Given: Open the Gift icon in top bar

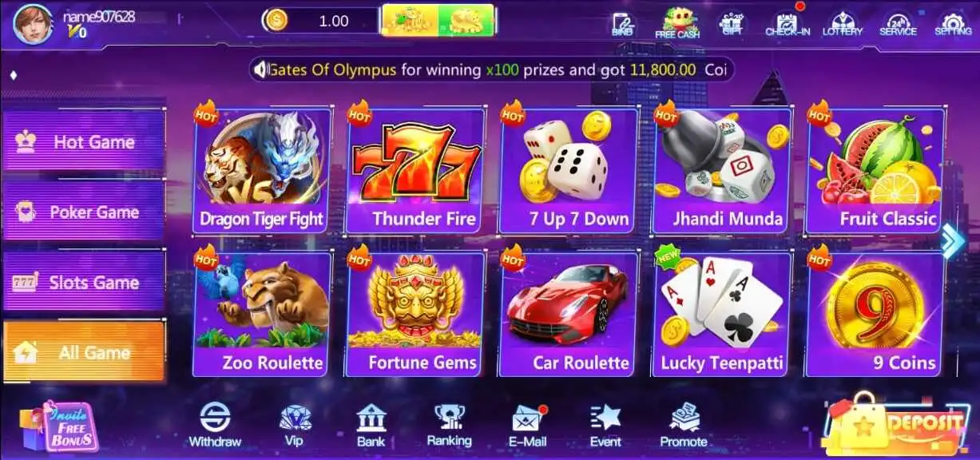Looking at the screenshot, I should click(732, 23).
